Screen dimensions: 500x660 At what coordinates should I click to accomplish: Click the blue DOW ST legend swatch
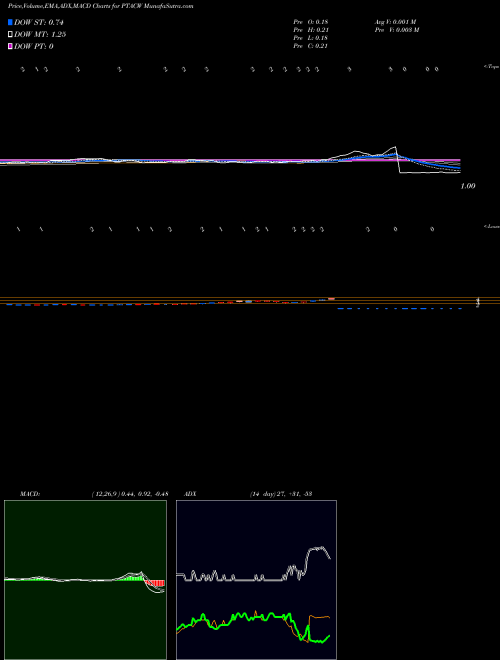pyautogui.click(x=10, y=22)
